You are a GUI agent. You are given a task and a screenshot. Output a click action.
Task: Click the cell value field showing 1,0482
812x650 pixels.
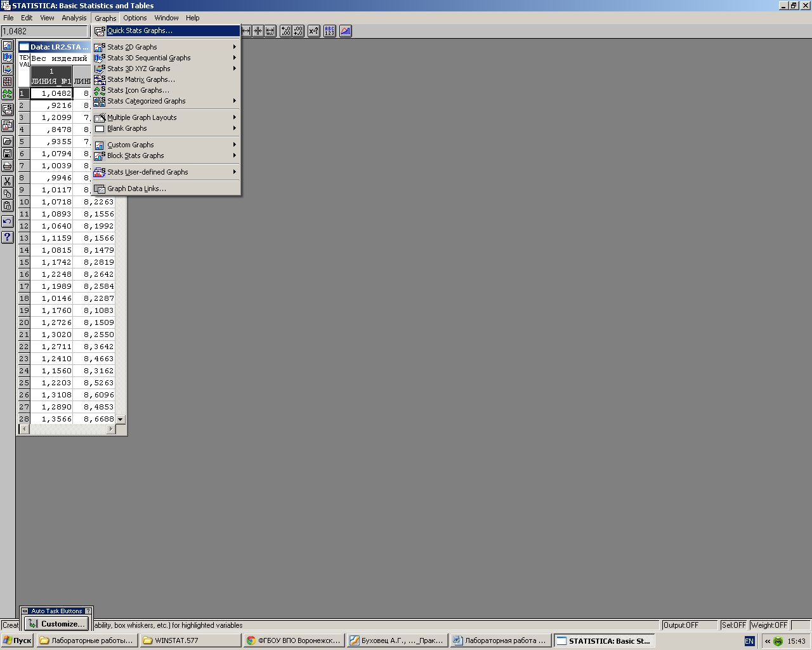pyautogui.click(x=44, y=31)
